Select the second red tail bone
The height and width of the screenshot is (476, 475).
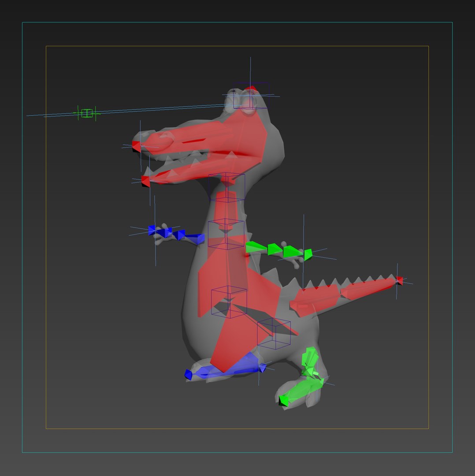click(368, 288)
